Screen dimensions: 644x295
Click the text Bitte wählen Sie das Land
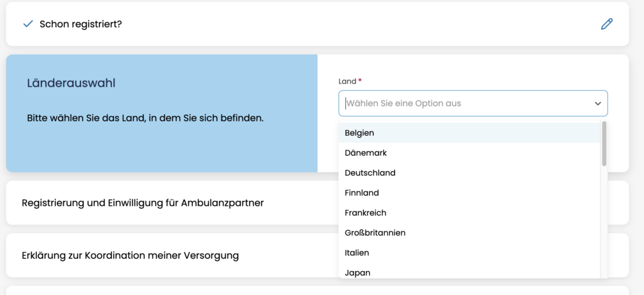tap(145, 118)
